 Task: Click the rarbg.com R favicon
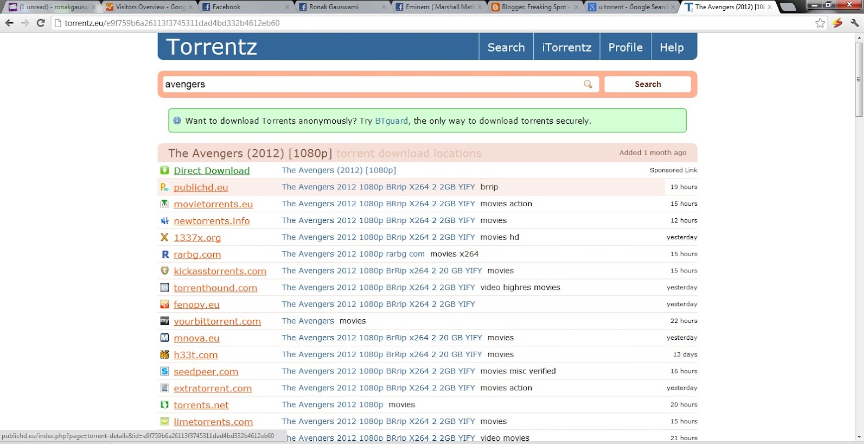click(164, 254)
